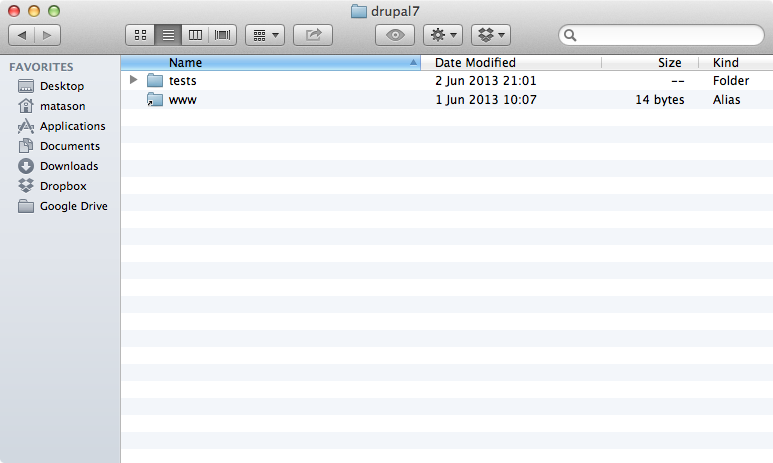Open the item arrangement dropdown
This screenshot has width=773, height=463.
(265, 35)
